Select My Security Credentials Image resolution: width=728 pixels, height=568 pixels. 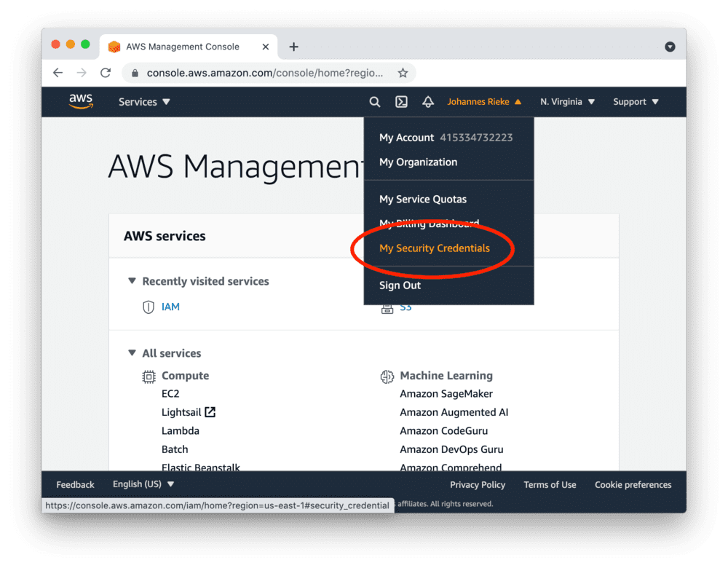(434, 248)
